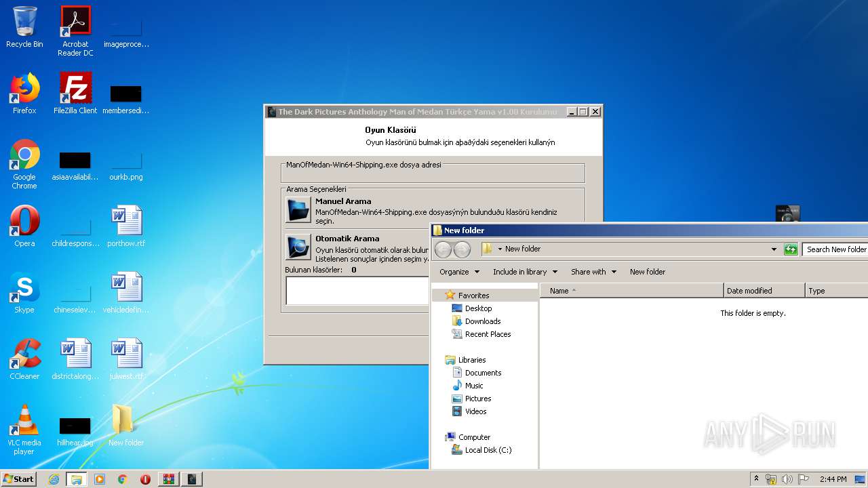Select the porthow.rtf desktop file
The image size is (868, 488).
click(126, 226)
